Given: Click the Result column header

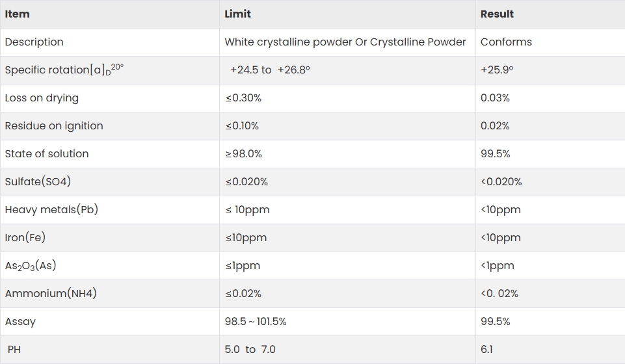Looking at the screenshot, I should click(497, 14).
